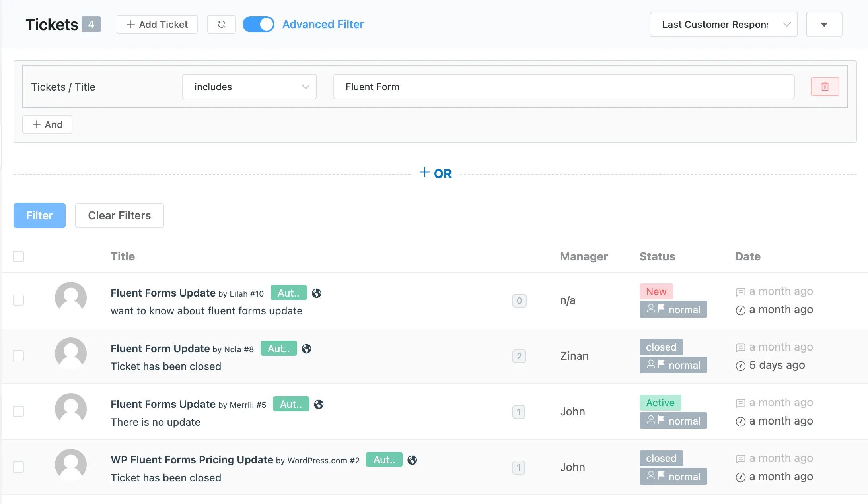Click the ticket count badge showing 4
Screen dimensions: 868x504
tap(91, 24)
